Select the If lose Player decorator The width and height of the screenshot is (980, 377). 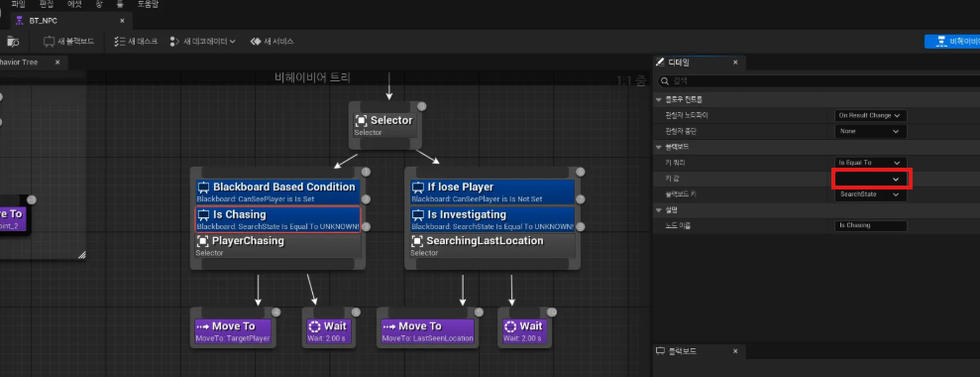pyautogui.click(x=492, y=191)
